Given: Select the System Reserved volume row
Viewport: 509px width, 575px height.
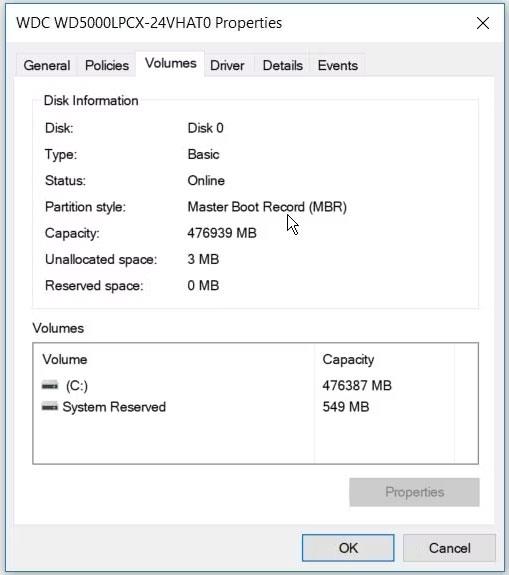Looking at the screenshot, I should (256, 407).
